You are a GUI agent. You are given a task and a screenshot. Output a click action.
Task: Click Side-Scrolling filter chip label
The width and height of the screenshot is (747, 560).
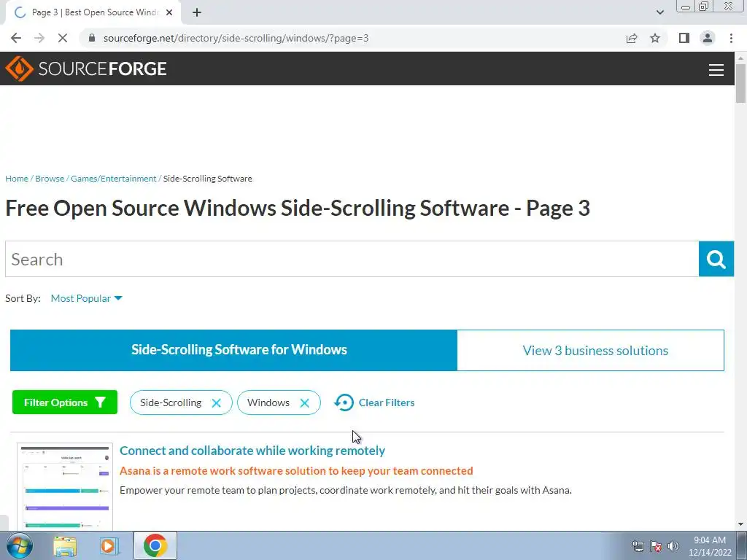(171, 402)
